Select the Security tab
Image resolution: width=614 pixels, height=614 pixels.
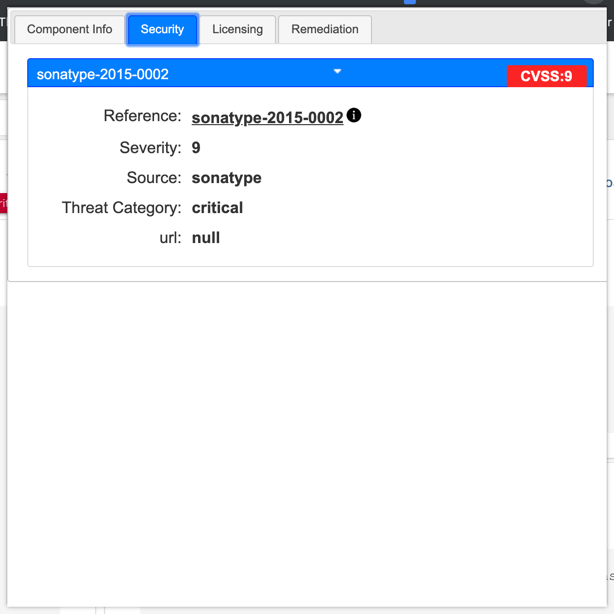pyautogui.click(x=162, y=29)
